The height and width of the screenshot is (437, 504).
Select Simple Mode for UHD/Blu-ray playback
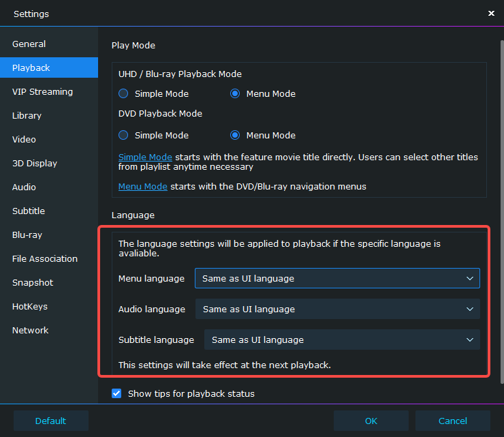123,93
